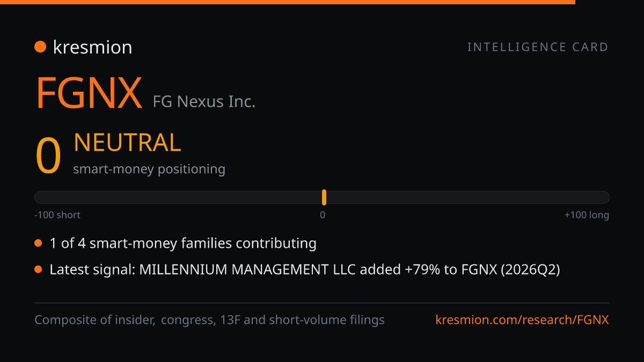The height and width of the screenshot is (362, 644).
Task: Click the center 0 scale label
Action: click(x=323, y=215)
